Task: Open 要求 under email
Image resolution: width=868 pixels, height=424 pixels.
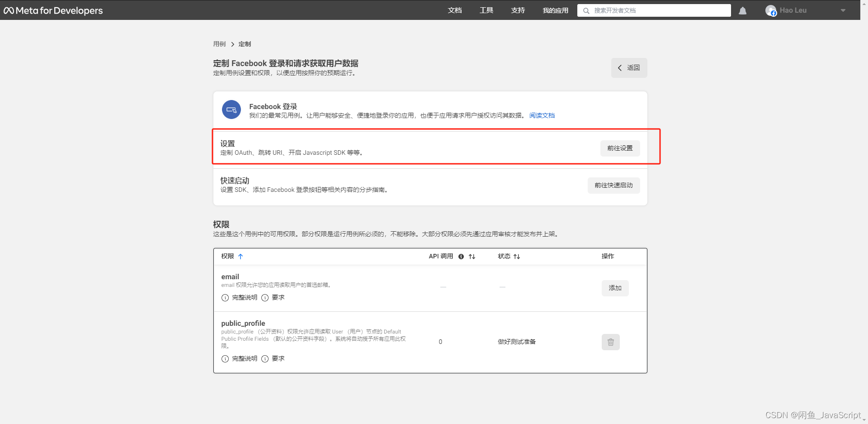Action: tap(273, 298)
